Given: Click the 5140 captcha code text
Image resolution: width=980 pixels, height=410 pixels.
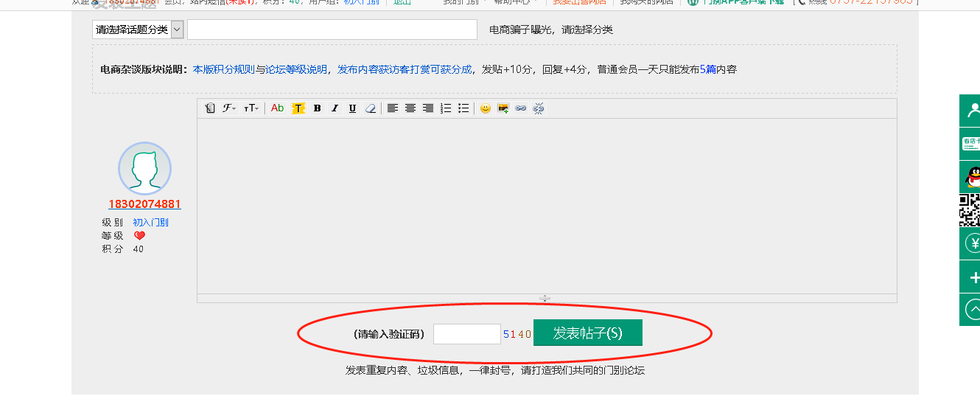Looking at the screenshot, I should point(517,334).
